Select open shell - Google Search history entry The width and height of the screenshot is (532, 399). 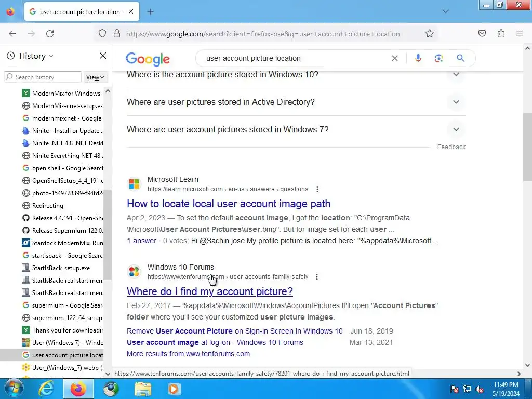point(62,168)
